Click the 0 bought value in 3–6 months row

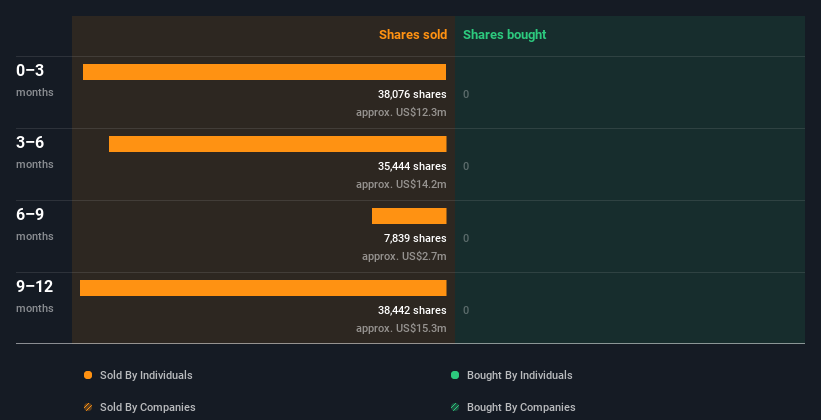(466, 167)
